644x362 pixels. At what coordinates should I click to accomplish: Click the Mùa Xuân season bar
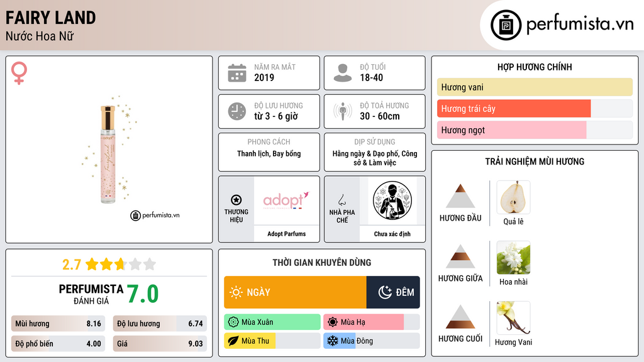pyautogui.click(x=272, y=322)
